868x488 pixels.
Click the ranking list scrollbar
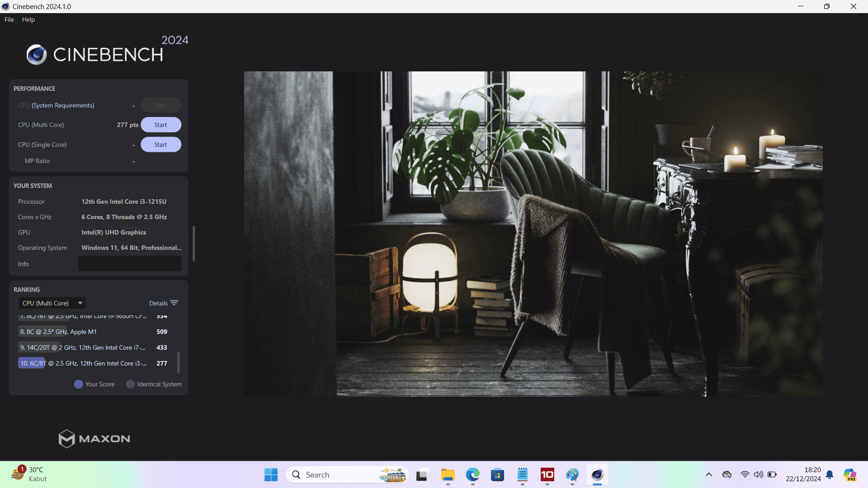tap(179, 362)
